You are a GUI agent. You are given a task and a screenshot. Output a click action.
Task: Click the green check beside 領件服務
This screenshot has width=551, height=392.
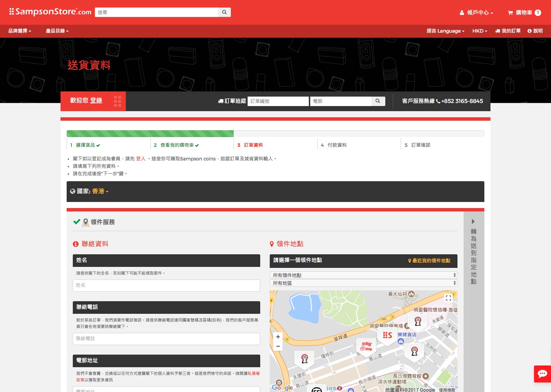pyautogui.click(x=77, y=222)
